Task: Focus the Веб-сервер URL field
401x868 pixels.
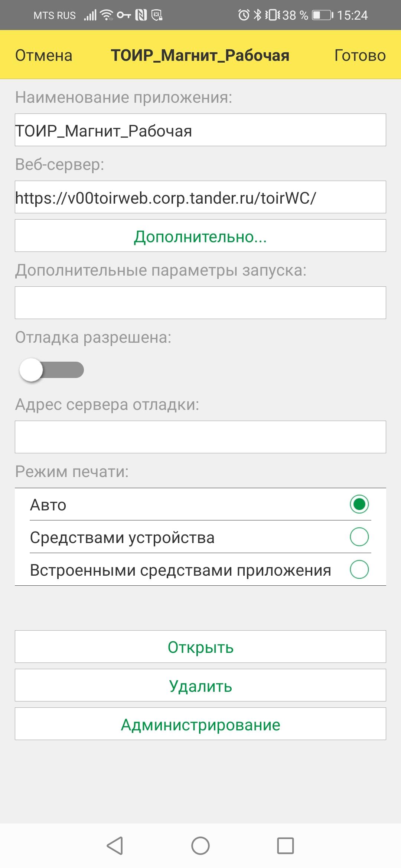Action: 200,197
